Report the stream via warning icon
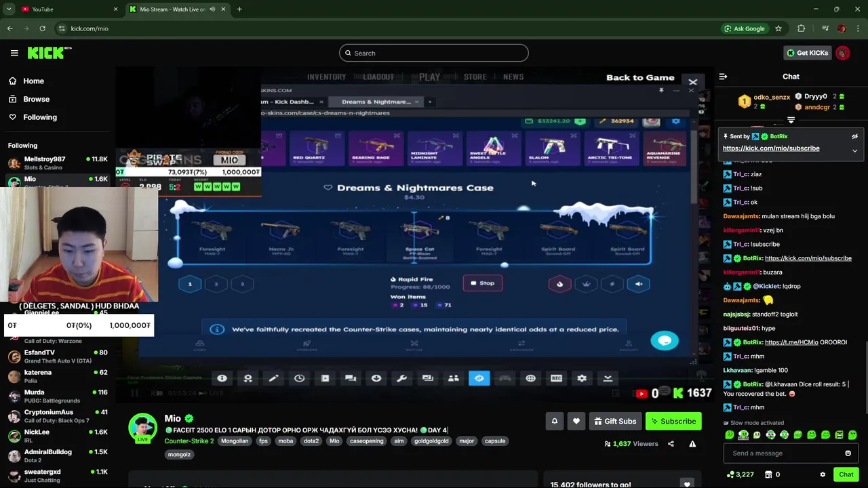 (692, 444)
